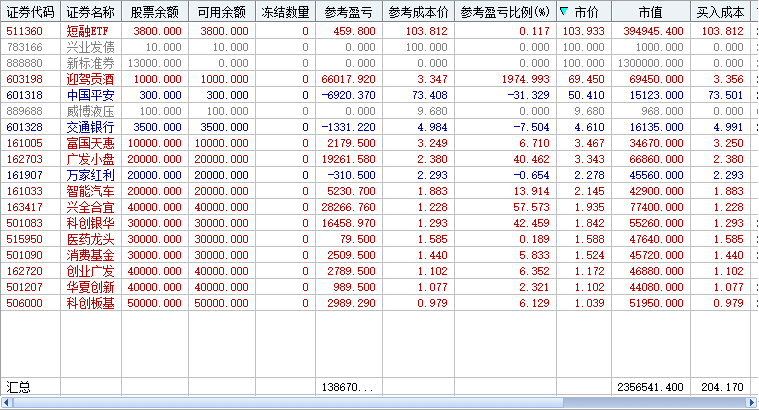Screen dimensions: 759x410
Task: Click market value 1300000.000
Action: click(651, 63)
